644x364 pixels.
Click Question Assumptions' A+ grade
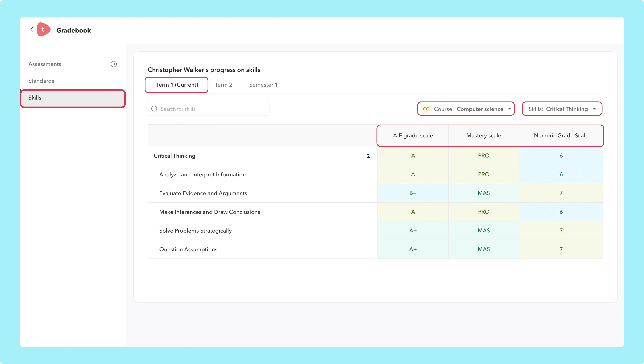coord(413,249)
